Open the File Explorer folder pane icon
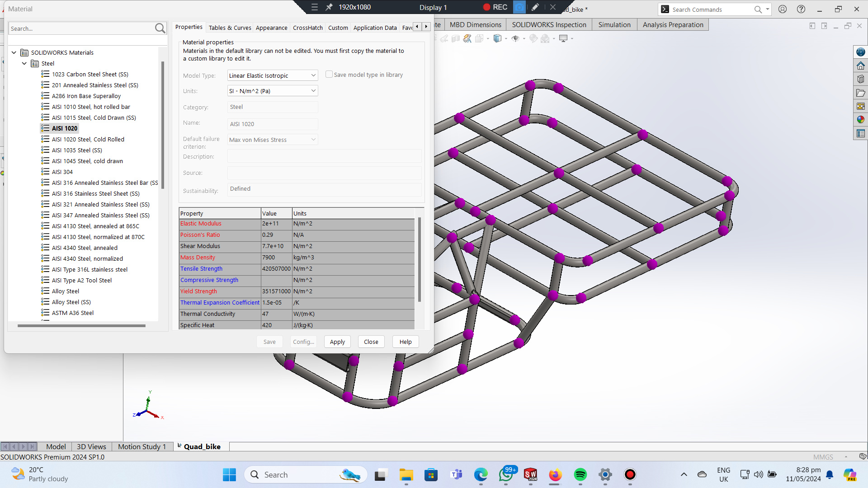Screen dimensions: 868x488 [860, 93]
